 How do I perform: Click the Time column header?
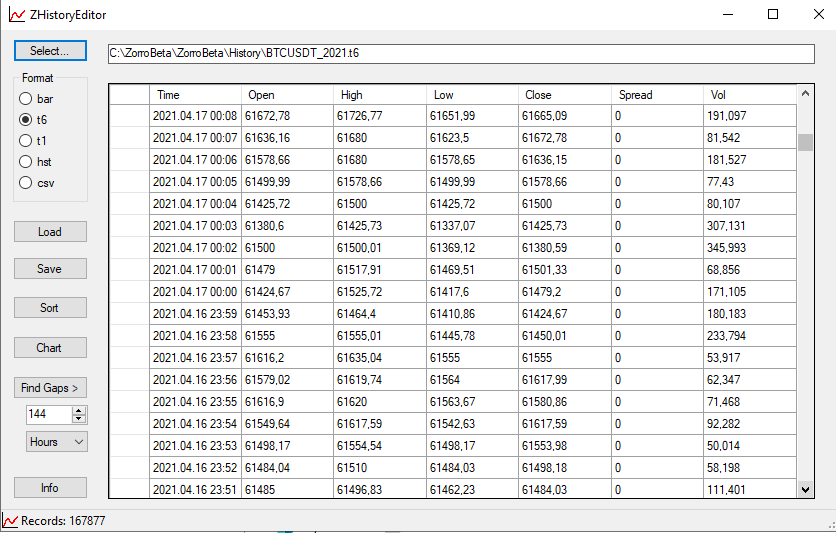tap(195, 95)
